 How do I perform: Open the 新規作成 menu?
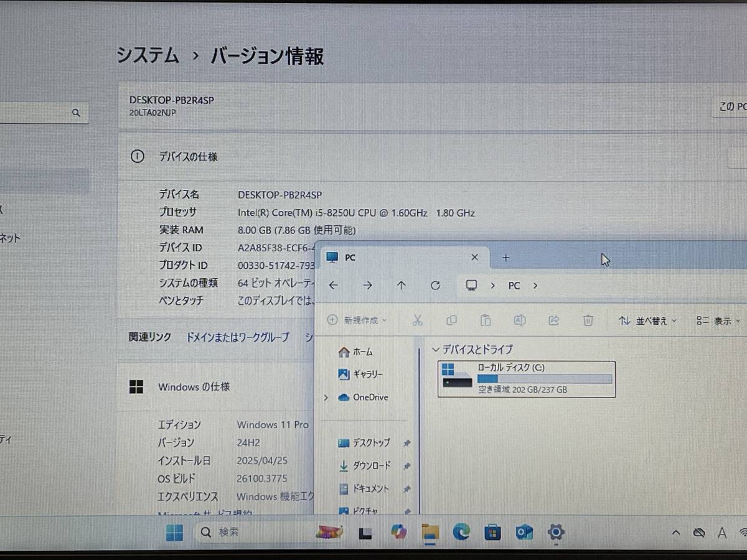(x=357, y=320)
